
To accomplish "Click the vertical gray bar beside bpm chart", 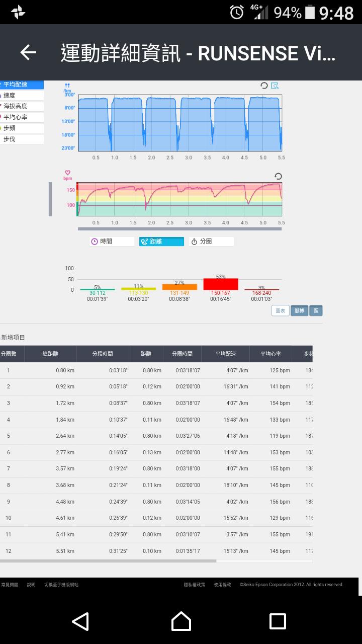I will tap(50, 199).
